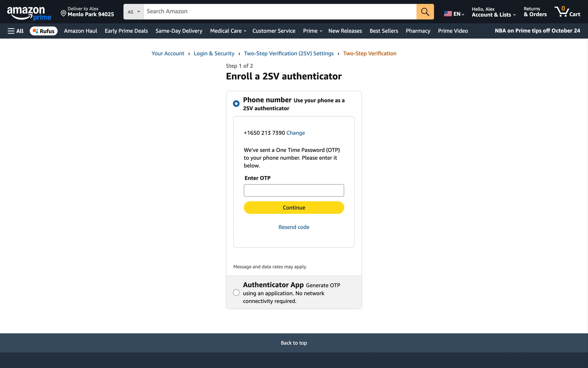Open the All search category dropdown
The image size is (588, 368).
[x=134, y=12]
